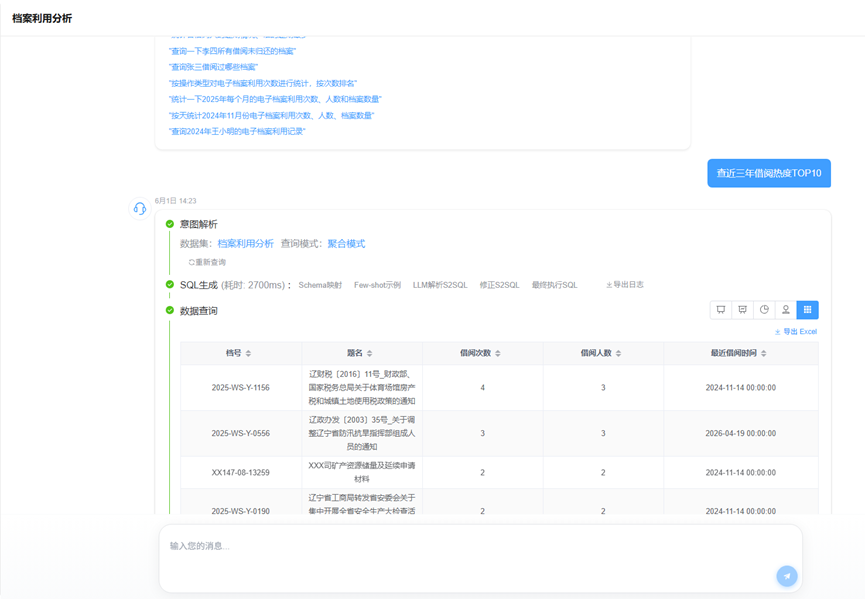Select suggestion 查询一下李四所有借阅未归还的档案
This screenshot has width=865, height=599.
(x=232, y=51)
